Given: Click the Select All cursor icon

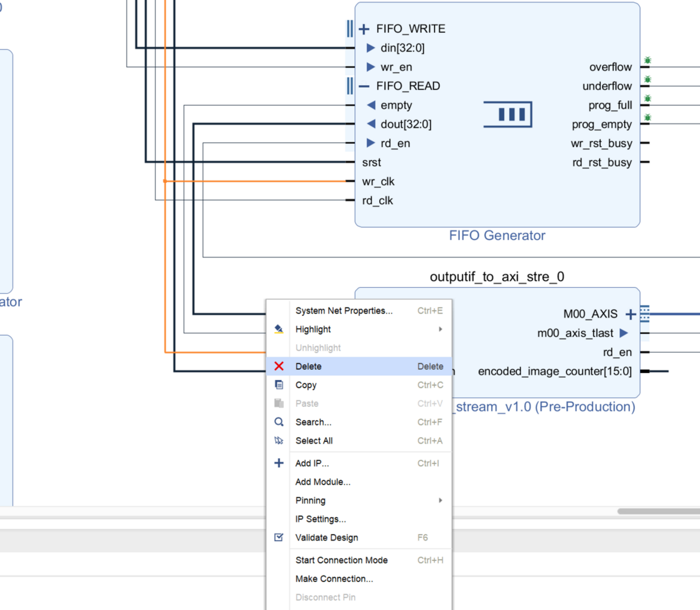Looking at the screenshot, I should click(279, 441).
